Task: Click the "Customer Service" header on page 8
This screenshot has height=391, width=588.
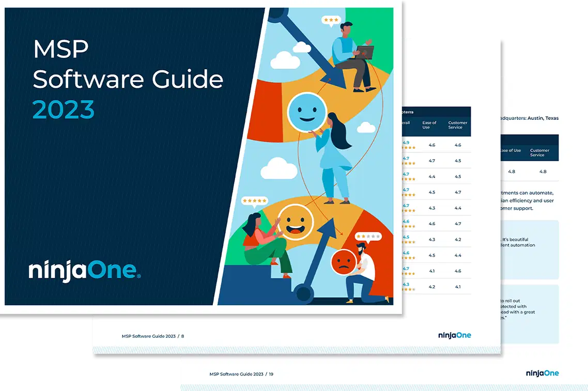Action: (x=457, y=125)
